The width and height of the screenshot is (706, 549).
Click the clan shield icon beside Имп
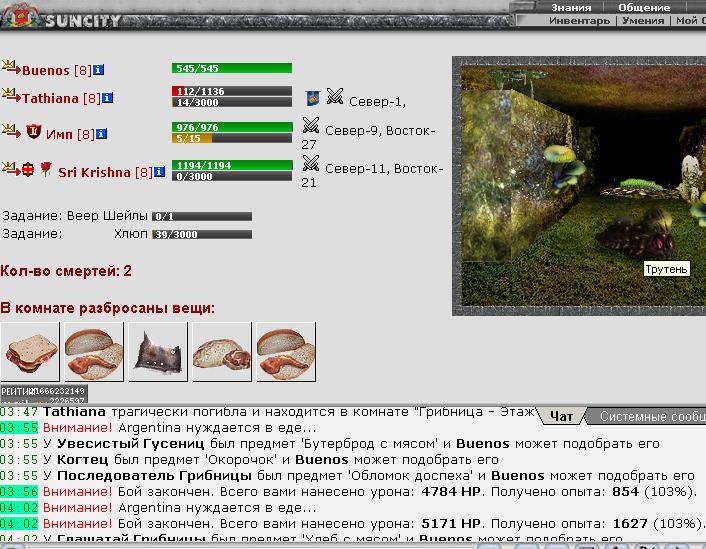point(33,131)
